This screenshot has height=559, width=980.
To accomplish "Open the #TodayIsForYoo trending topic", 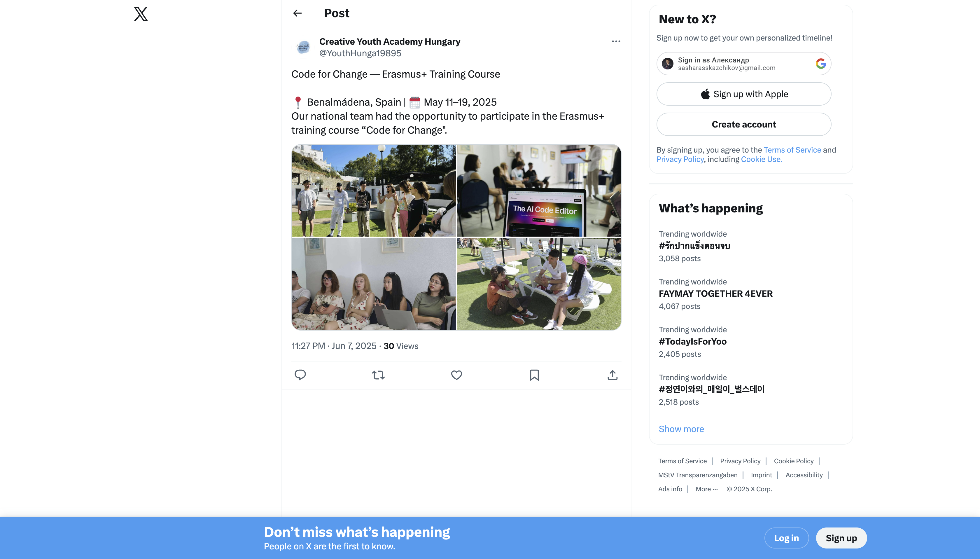I will point(692,341).
